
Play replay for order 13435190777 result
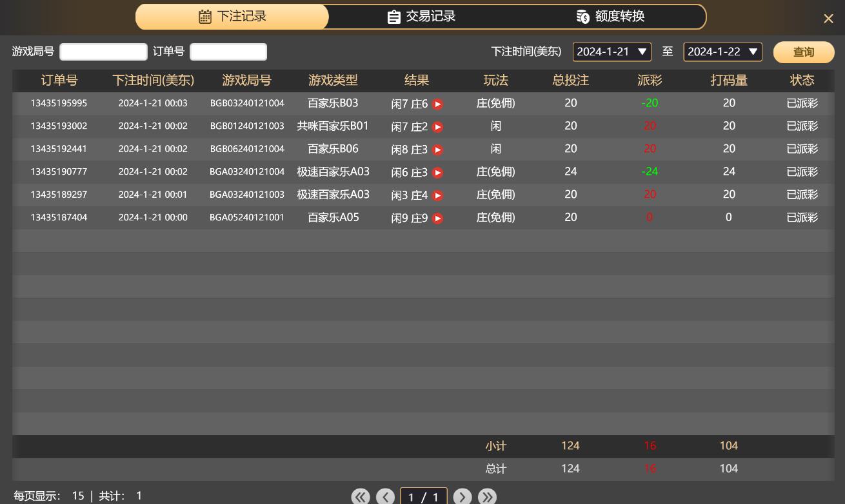(437, 173)
